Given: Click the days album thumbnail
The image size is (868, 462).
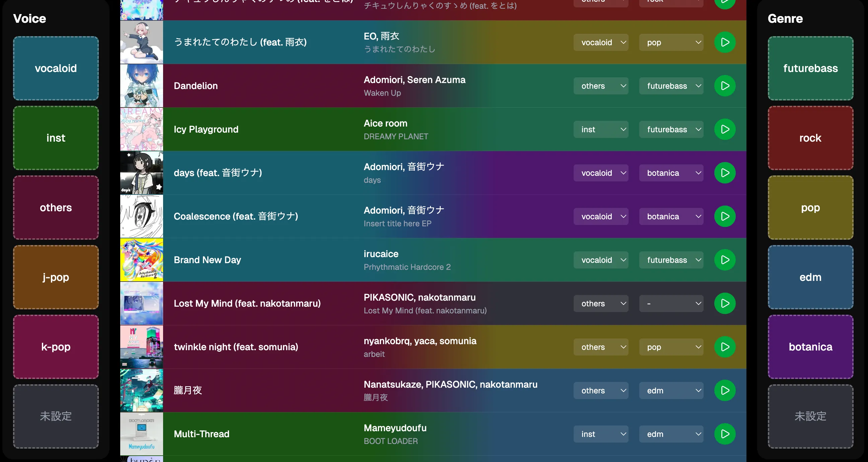Looking at the screenshot, I should pyautogui.click(x=141, y=172).
